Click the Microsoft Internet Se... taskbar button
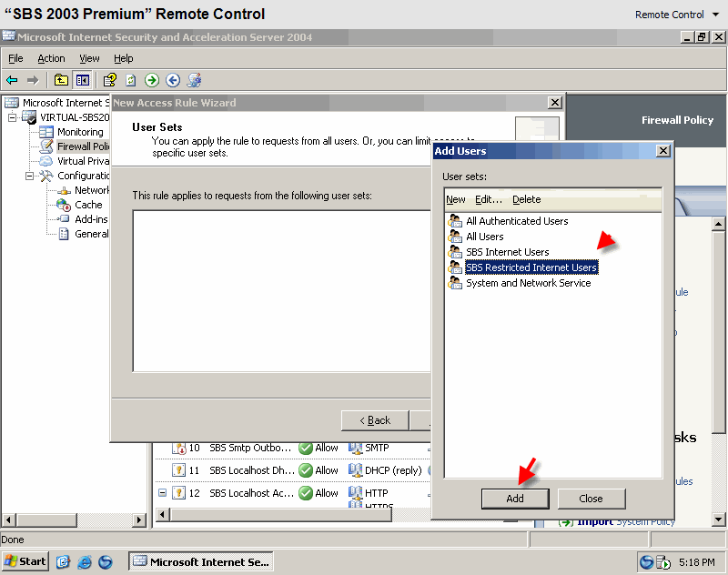The height and width of the screenshot is (575, 728). 200,561
